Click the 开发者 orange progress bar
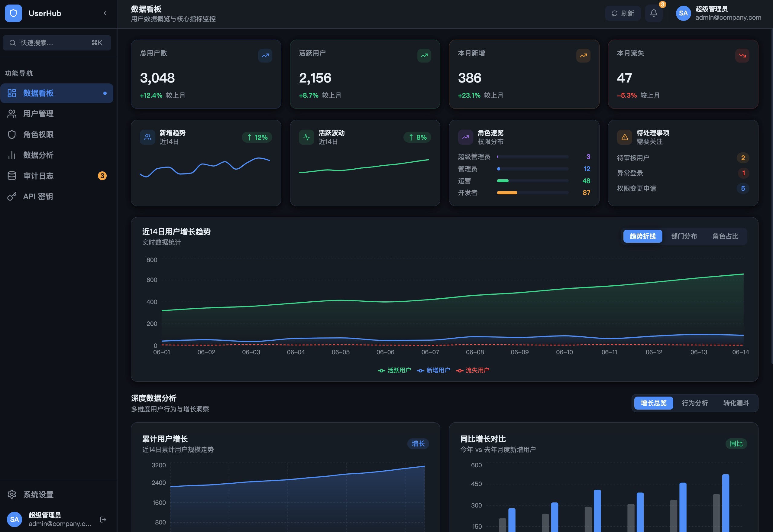This screenshot has width=773, height=532. pos(533,193)
